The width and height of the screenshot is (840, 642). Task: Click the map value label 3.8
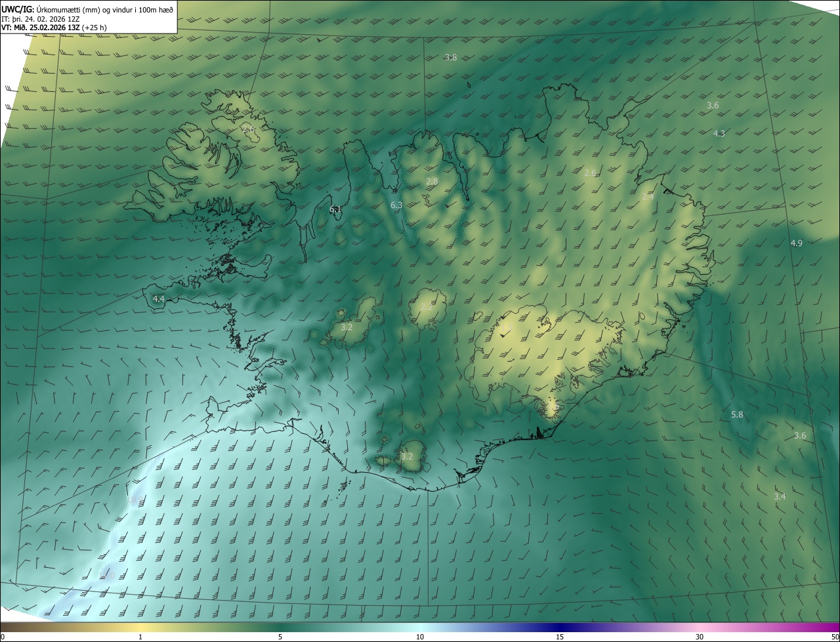coord(451,58)
